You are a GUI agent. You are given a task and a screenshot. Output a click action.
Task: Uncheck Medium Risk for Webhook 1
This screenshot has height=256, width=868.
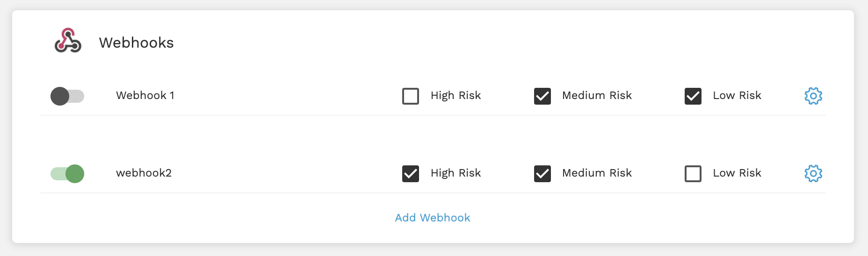(542, 96)
